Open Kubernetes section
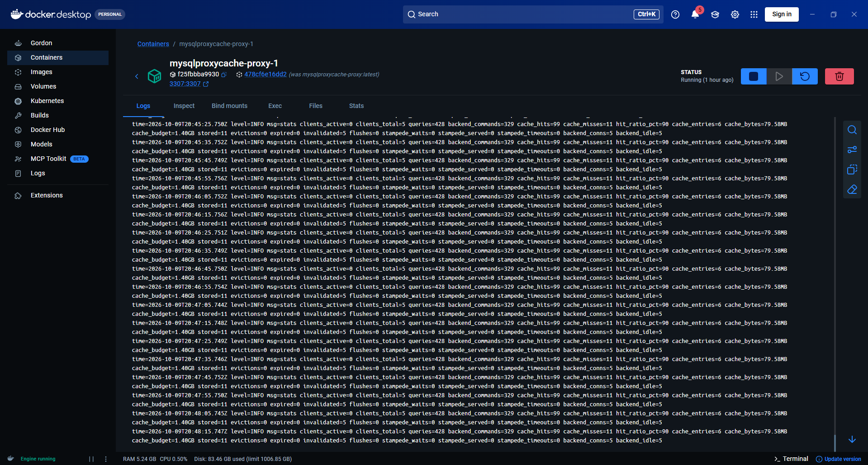The image size is (868, 465). tap(58, 101)
